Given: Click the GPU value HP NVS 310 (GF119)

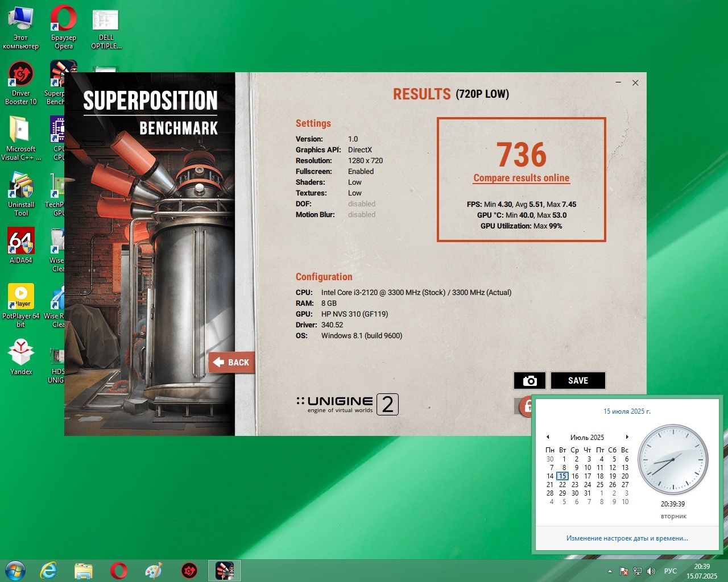Looking at the screenshot, I should point(354,314).
